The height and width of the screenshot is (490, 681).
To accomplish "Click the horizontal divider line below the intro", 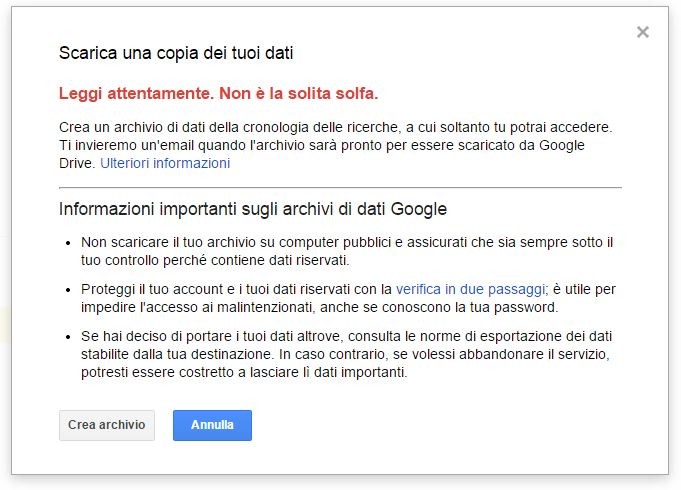I will click(x=340, y=187).
